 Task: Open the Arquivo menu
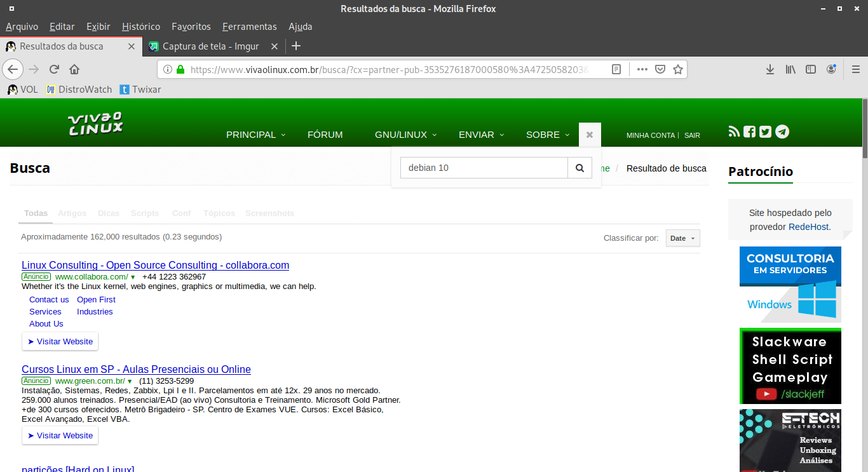coord(22,27)
